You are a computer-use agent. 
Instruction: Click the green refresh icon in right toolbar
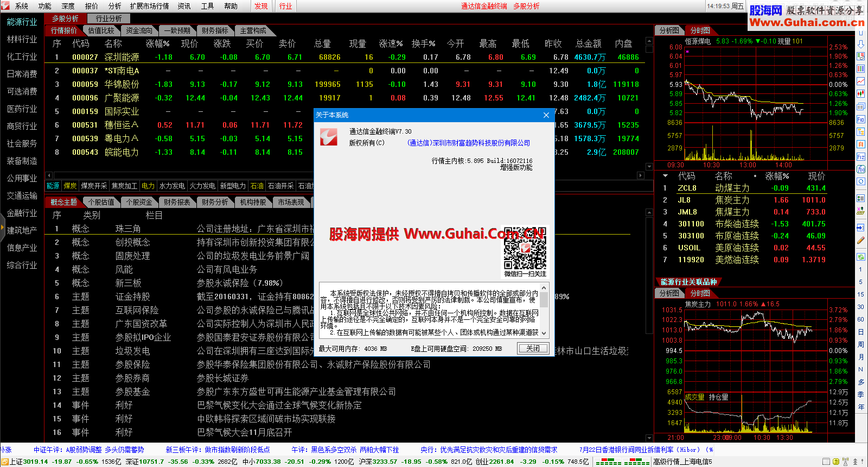pos(861,256)
